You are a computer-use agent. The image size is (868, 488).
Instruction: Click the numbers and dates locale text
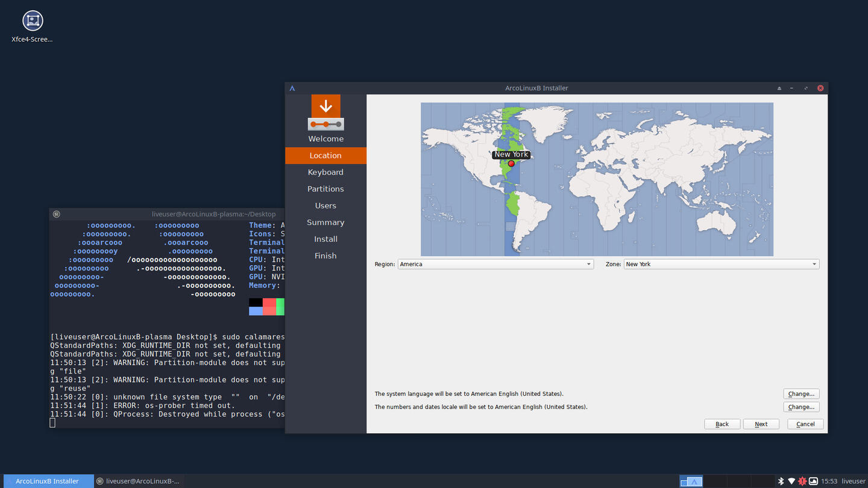[481, 407]
